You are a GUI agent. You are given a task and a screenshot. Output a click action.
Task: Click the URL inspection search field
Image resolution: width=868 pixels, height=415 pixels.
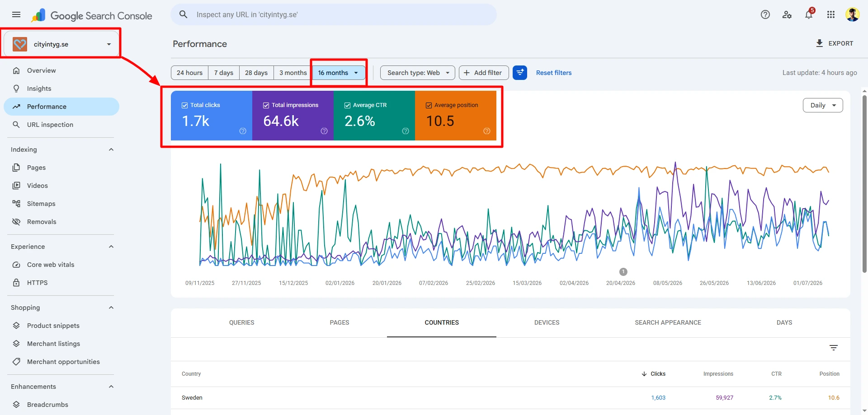point(334,14)
